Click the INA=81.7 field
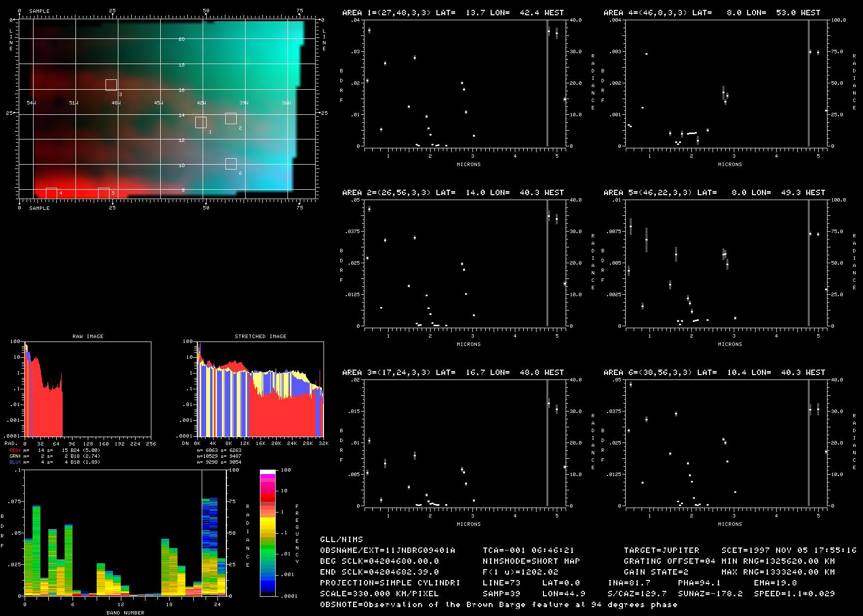The image size is (863, 616). coord(629,583)
